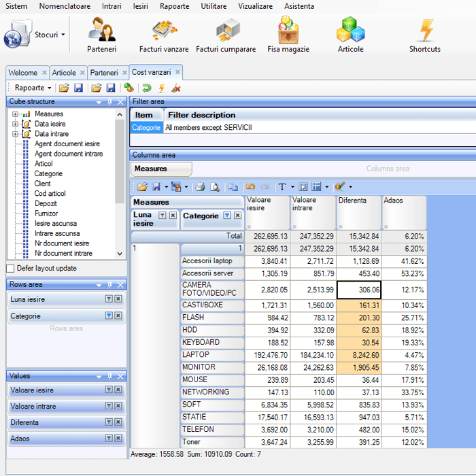476x476 pixels.
Task: Click the save floppy icon in the pivot grid toolbar
Action: 156,187
